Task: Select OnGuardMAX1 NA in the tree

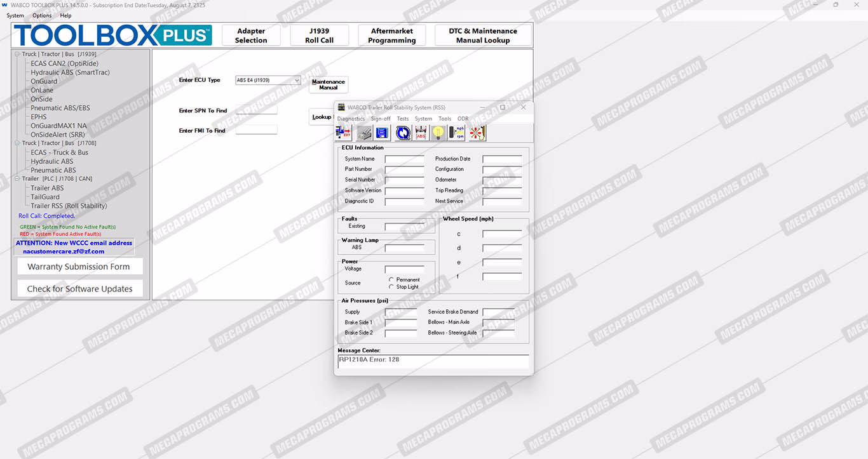Action: 59,126
